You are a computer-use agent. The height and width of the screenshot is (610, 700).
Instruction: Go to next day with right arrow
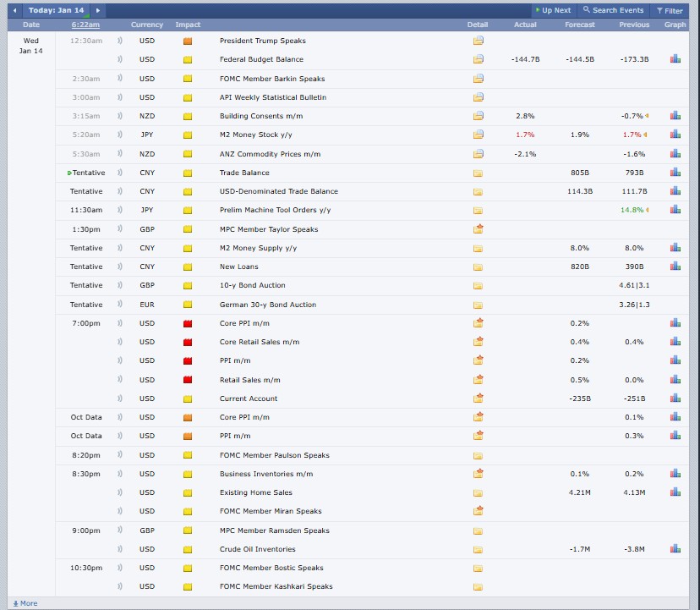click(98, 10)
